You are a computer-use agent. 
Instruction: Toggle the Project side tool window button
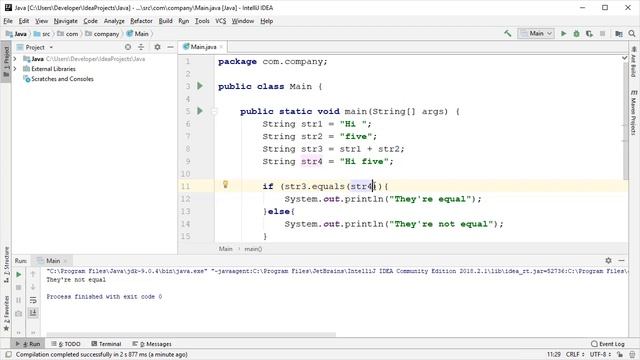point(6,62)
